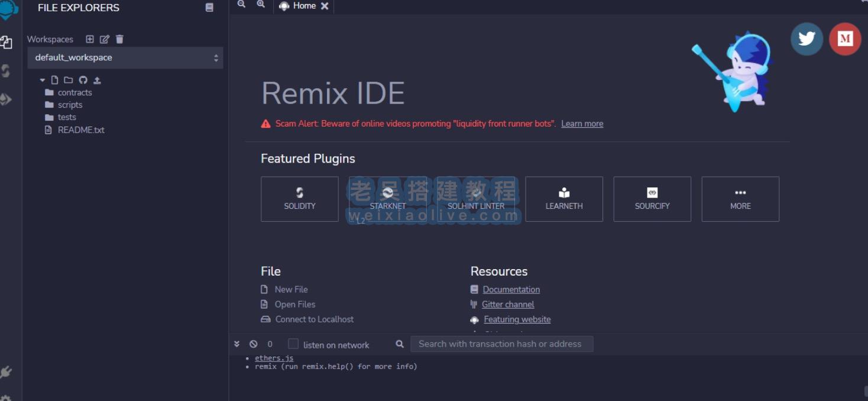Screen dimensions: 868x401
Task: Click the transaction hash search field
Action: coord(501,344)
